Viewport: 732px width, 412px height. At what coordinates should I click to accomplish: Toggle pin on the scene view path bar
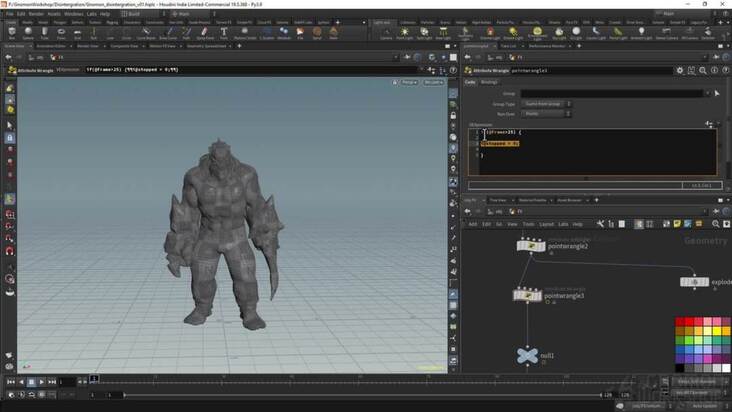coord(407,57)
